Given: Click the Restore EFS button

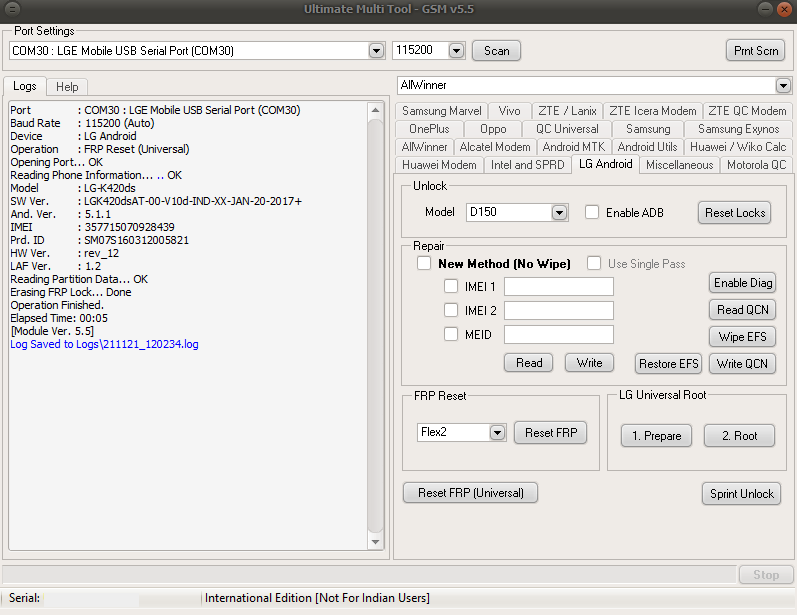Looking at the screenshot, I should click(668, 363).
